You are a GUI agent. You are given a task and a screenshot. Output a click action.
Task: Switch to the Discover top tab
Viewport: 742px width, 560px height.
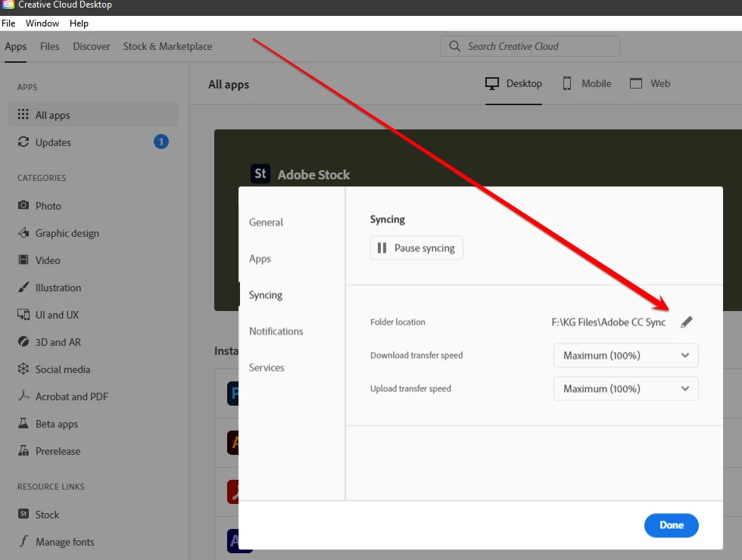(x=92, y=46)
